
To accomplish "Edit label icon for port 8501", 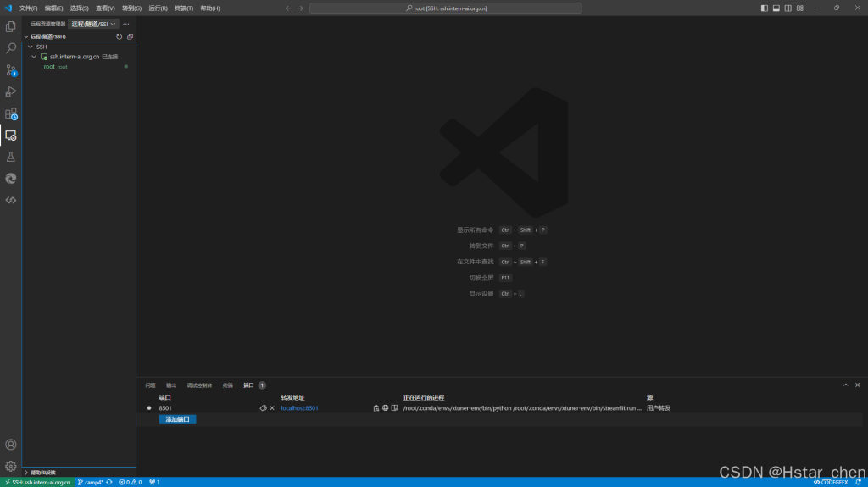I will (x=263, y=408).
